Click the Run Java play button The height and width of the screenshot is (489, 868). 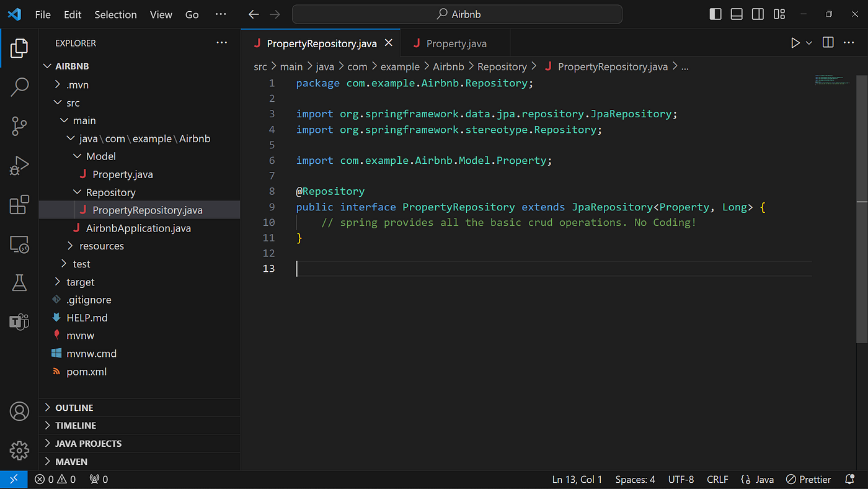(x=795, y=43)
